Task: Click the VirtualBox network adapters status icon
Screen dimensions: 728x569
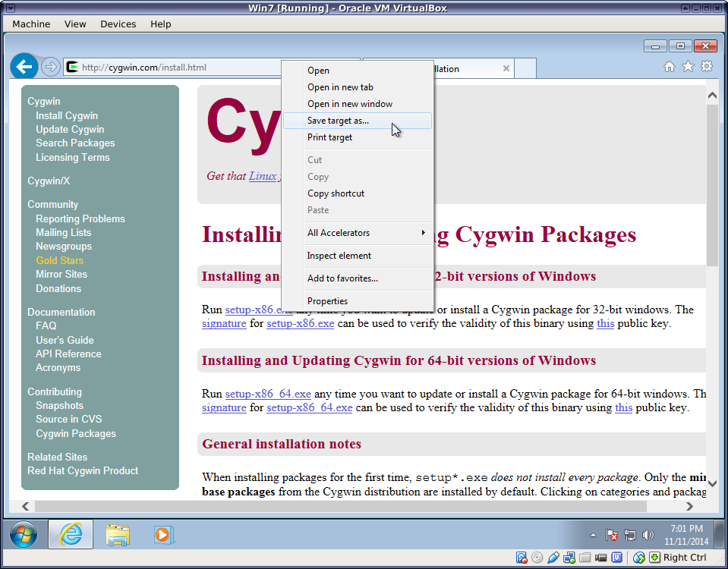Action: (569, 558)
